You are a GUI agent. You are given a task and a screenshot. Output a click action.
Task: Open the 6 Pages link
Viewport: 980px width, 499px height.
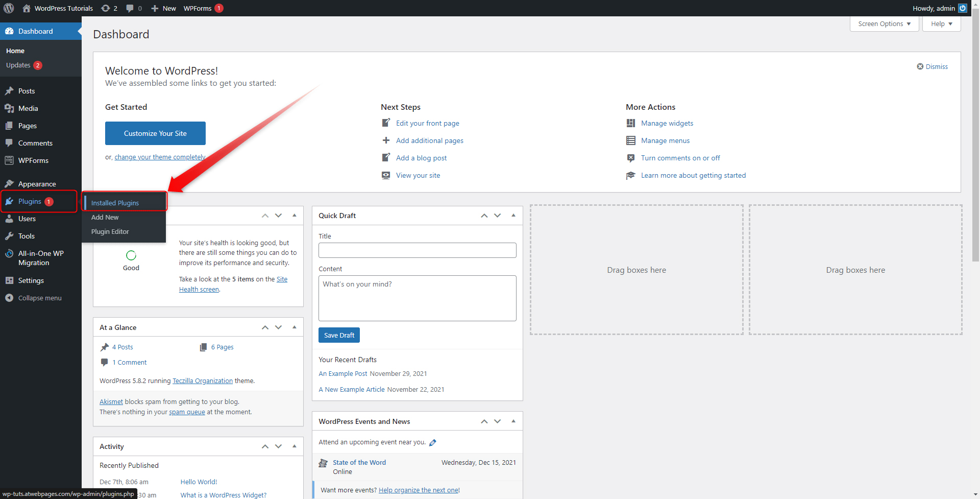point(222,347)
